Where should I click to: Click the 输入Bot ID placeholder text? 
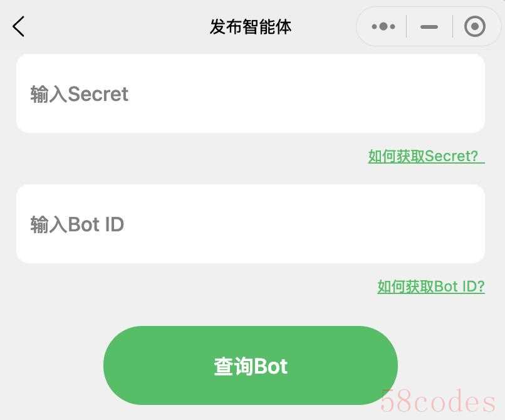pyautogui.click(x=77, y=224)
